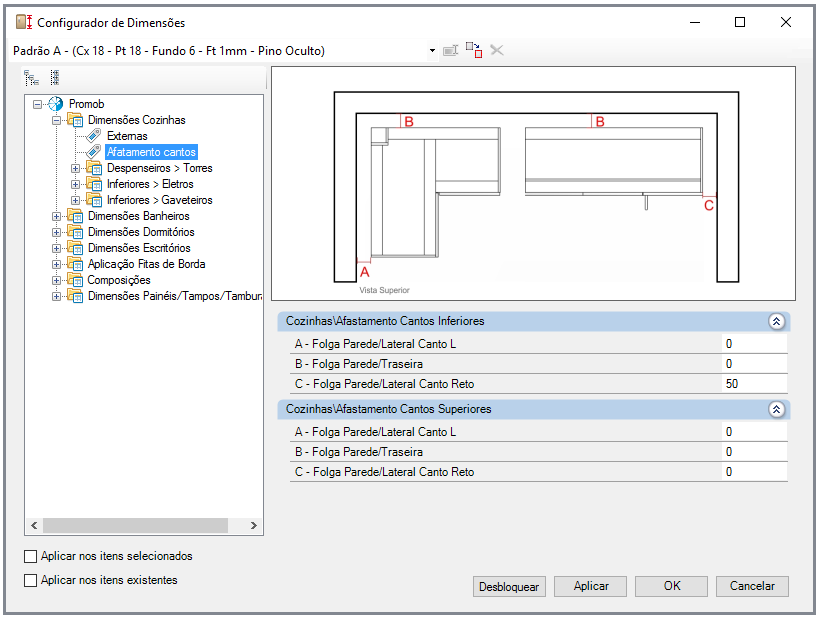The height and width of the screenshot is (620, 819).
Task: Click the collapse tree icon above the tree
Action: (x=55, y=78)
